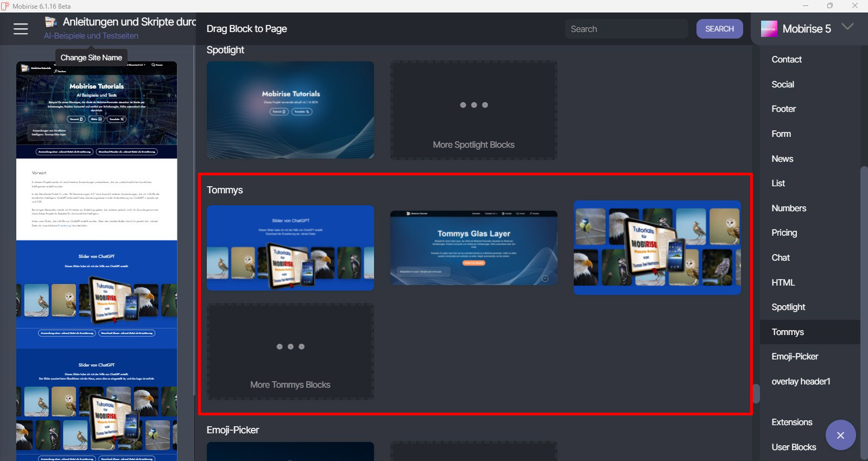The height and width of the screenshot is (461, 868).
Task: Click the first Slider von ChatGPT heading in preview
Action: click(x=97, y=256)
